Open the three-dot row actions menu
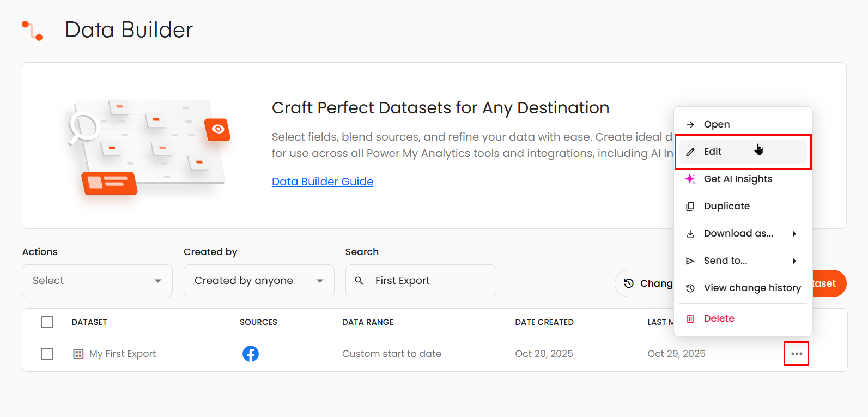Screen dimensions: 868x417 coord(796,354)
